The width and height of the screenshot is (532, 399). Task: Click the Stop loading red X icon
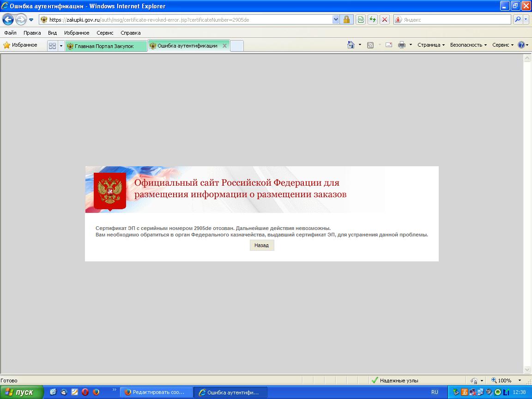(x=384, y=19)
